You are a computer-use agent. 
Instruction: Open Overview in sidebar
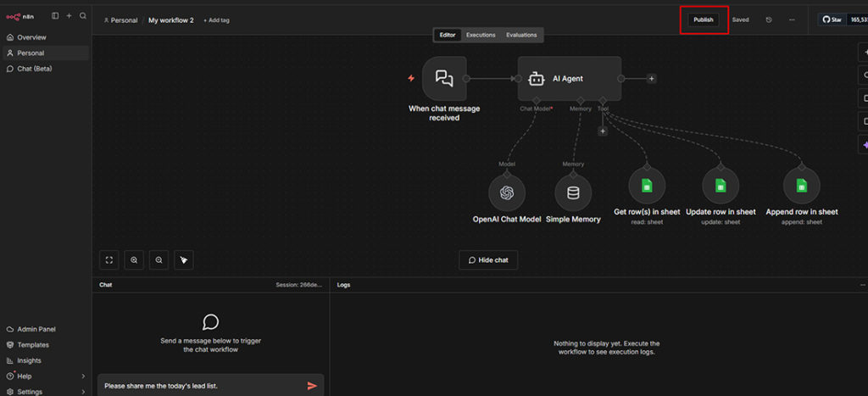46,37
